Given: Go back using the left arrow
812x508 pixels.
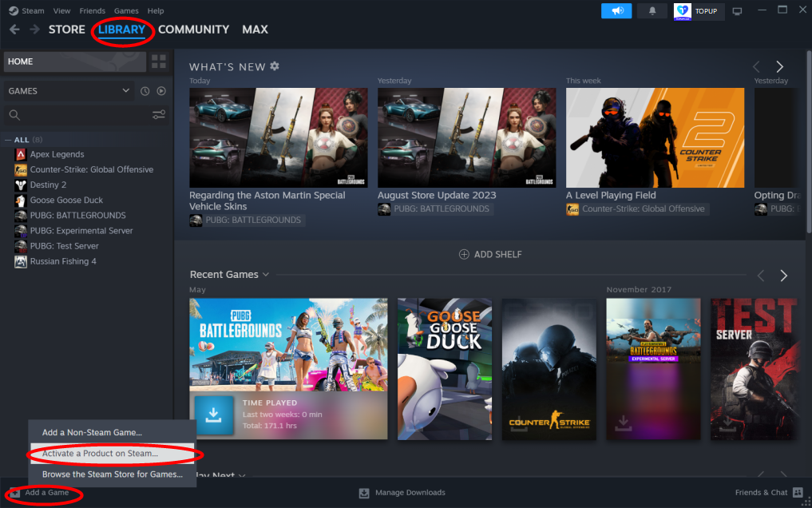Looking at the screenshot, I should pos(14,30).
